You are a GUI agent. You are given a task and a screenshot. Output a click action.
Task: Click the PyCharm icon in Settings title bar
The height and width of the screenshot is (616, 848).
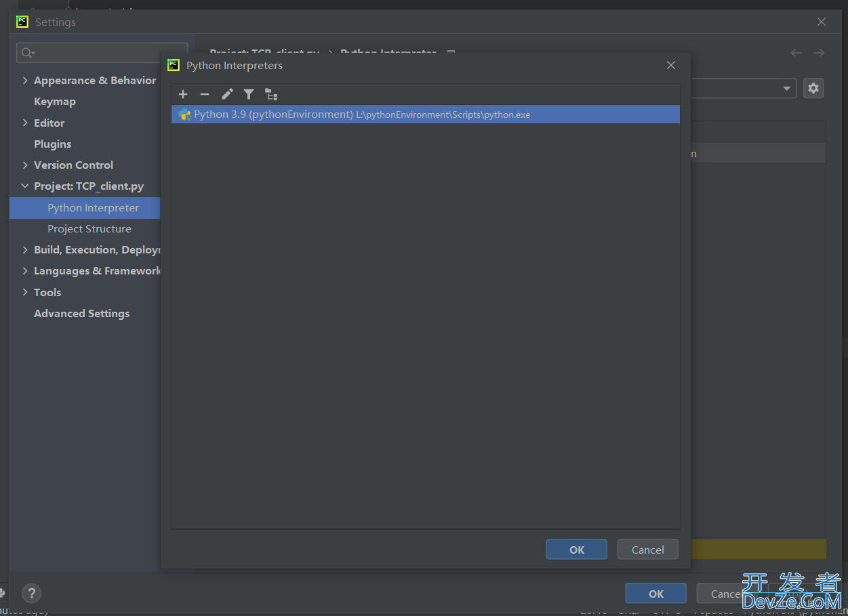pyautogui.click(x=22, y=22)
